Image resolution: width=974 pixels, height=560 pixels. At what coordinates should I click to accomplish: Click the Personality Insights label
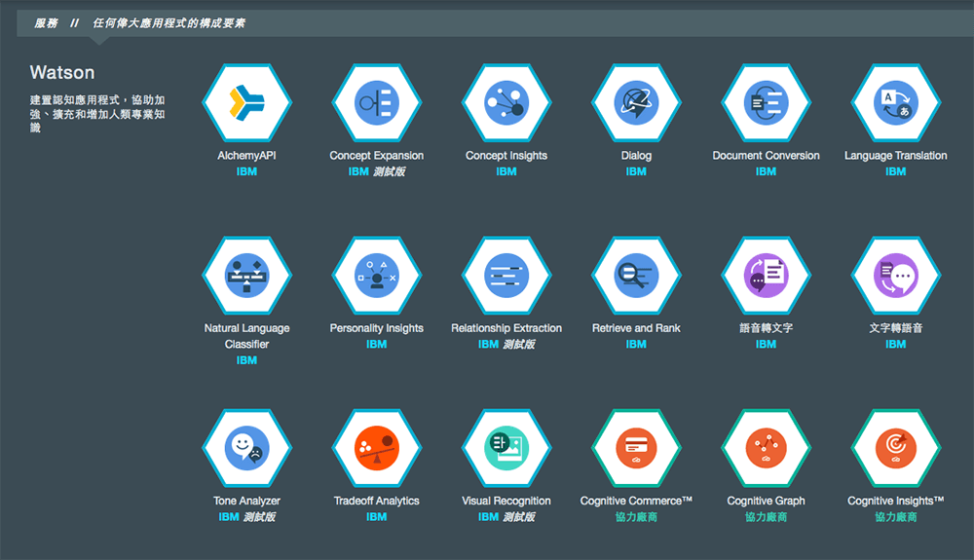pos(376,328)
